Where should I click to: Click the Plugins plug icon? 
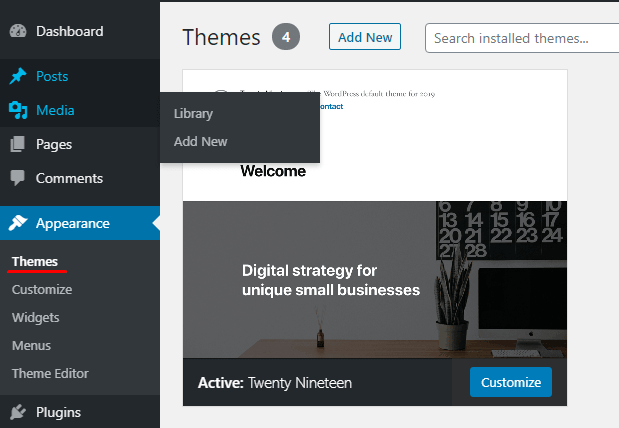coord(18,412)
